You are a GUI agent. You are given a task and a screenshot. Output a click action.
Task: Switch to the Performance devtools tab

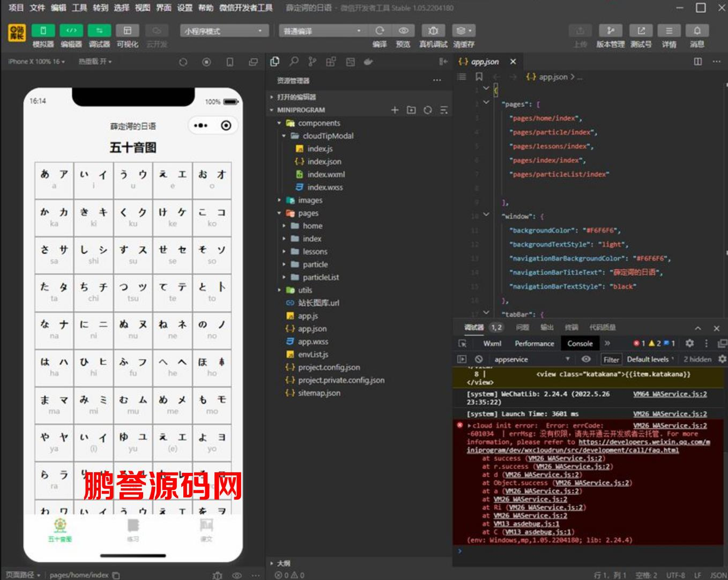(534, 344)
